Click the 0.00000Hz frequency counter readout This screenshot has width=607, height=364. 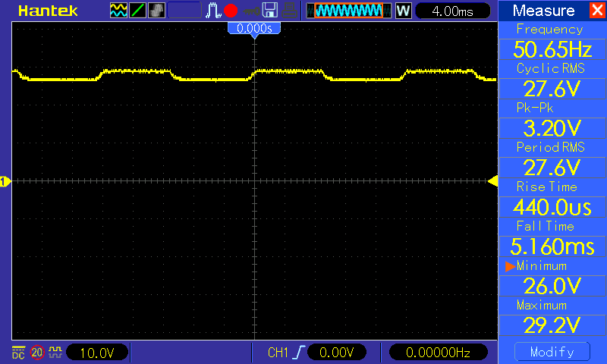[438, 353]
